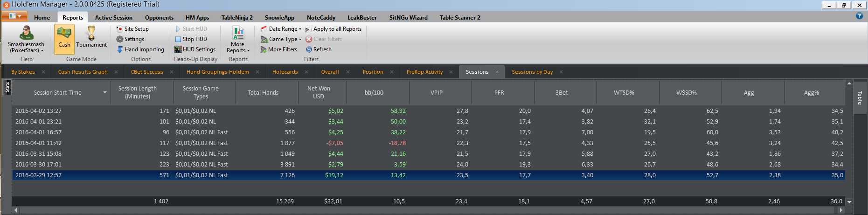Close the By Stakes tab
Screen dimensions: 868x215
click(x=43, y=72)
